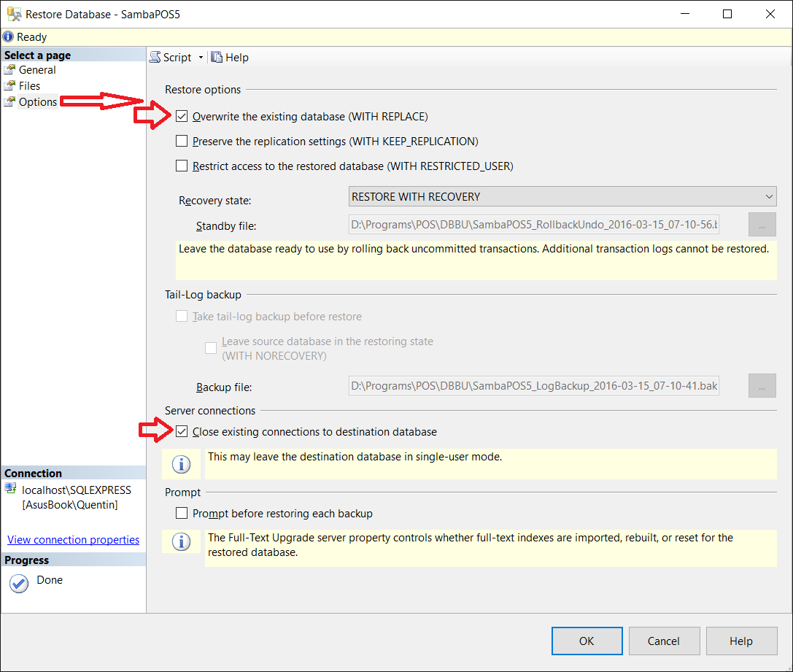Click the Full-Text Upgrade info icon

click(181, 541)
